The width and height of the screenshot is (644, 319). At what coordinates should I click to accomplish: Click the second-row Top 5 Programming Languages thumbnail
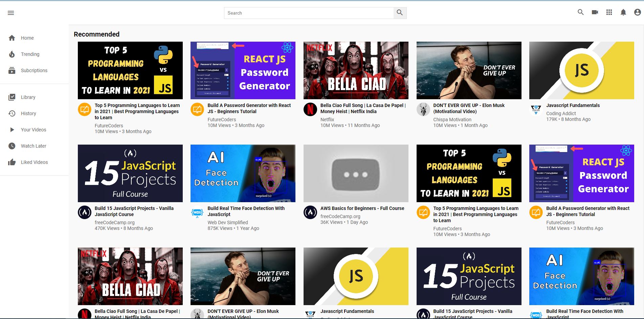tap(469, 173)
